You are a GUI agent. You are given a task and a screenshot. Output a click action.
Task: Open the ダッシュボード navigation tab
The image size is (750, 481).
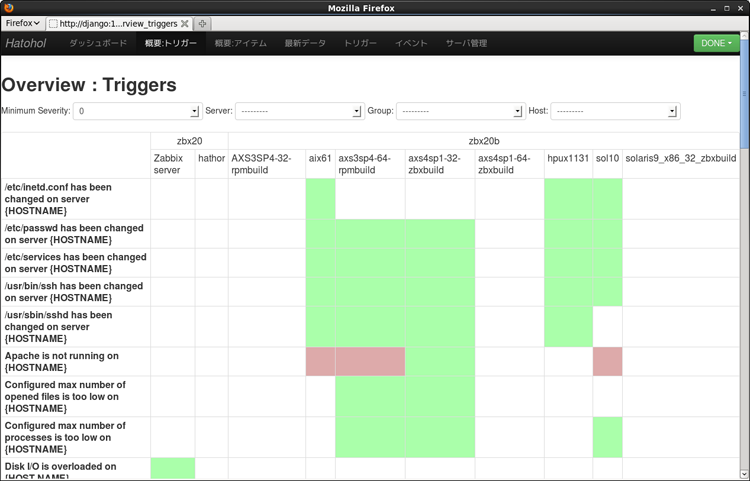pyautogui.click(x=98, y=44)
